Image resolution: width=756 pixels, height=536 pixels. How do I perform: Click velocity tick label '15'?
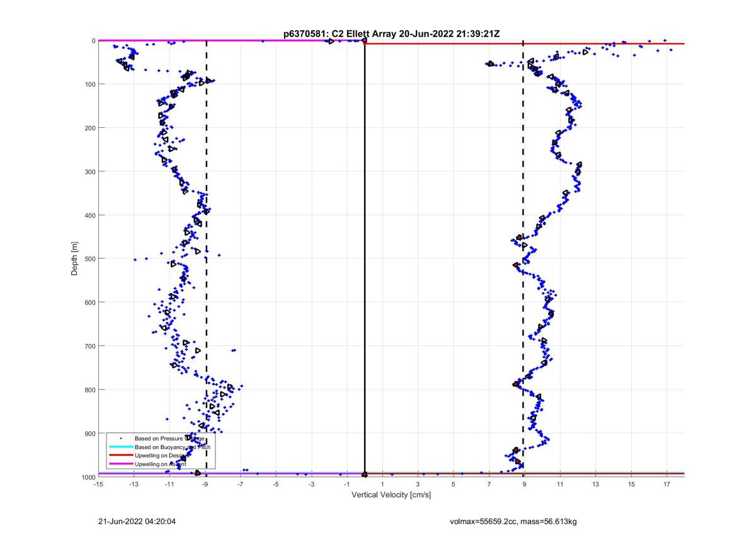point(631,484)
